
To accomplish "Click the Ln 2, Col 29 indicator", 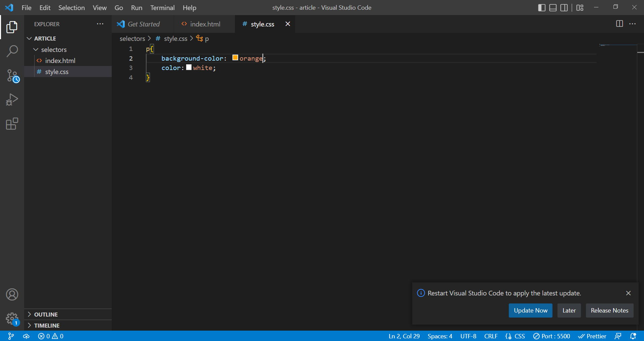I will pyautogui.click(x=404, y=336).
